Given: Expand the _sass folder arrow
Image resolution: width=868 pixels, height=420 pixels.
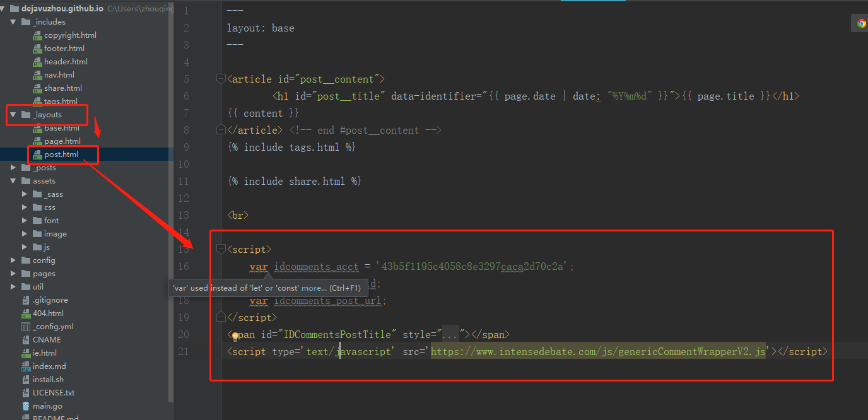Looking at the screenshot, I should [x=25, y=194].
